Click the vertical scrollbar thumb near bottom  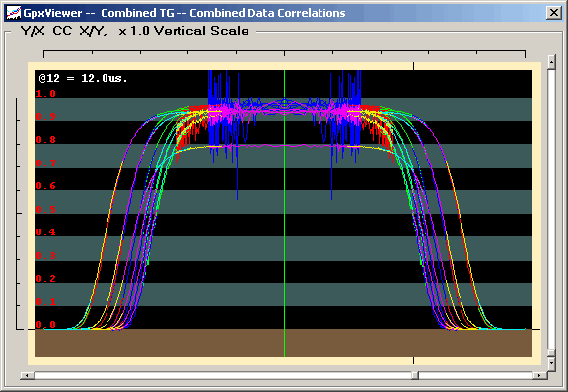pos(551,353)
